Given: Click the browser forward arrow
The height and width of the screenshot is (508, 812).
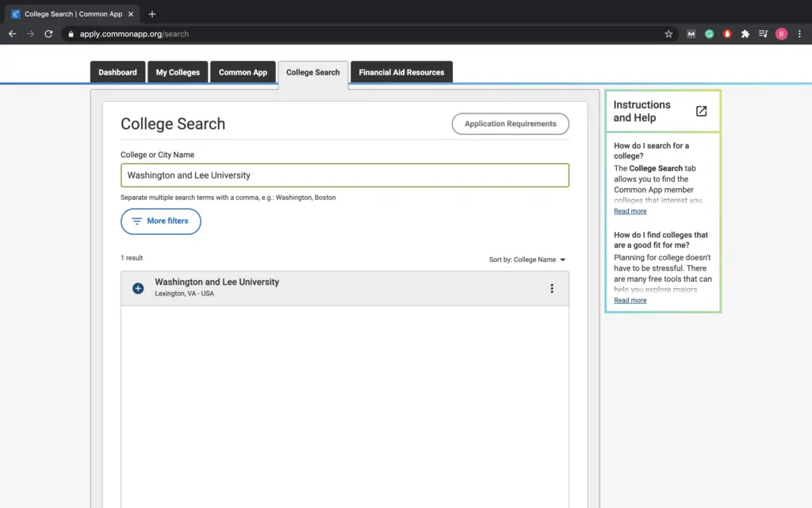Looking at the screenshot, I should coord(30,33).
